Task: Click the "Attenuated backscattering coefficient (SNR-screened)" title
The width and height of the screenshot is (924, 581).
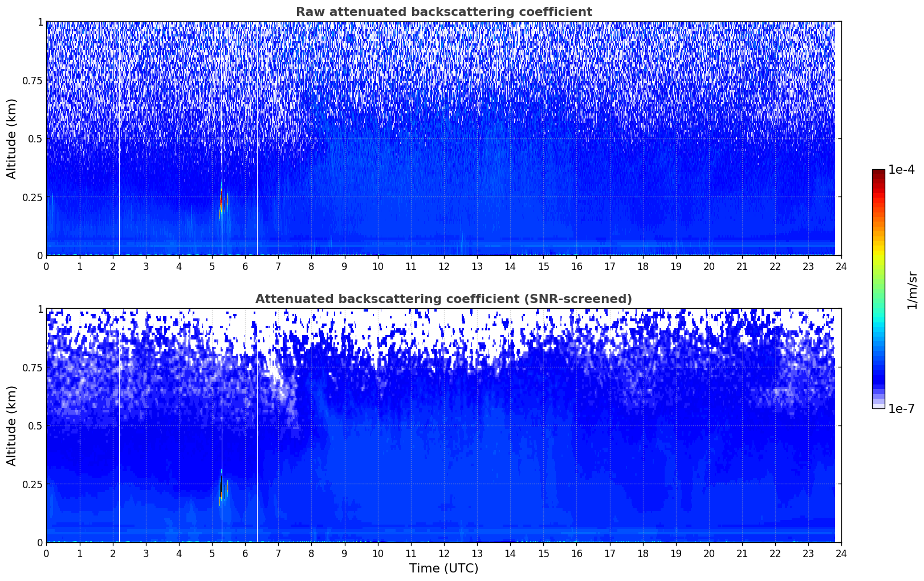Action: coord(443,299)
